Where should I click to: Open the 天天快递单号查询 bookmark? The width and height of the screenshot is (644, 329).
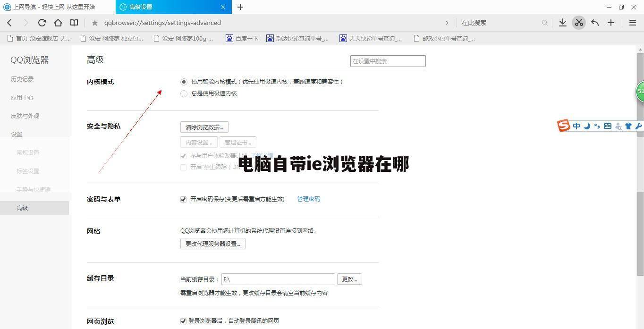371,39
